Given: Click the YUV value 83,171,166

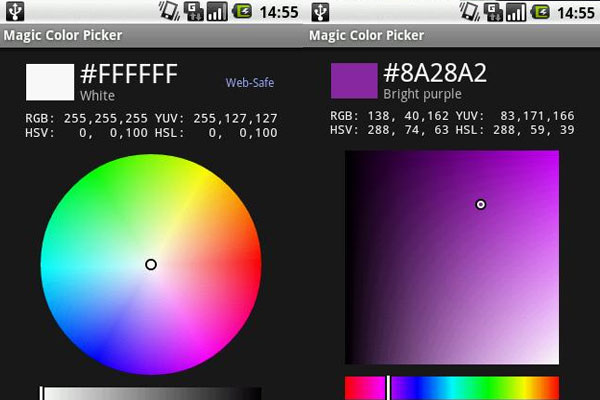Looking at the screenshot, I should tap(537, 116).
